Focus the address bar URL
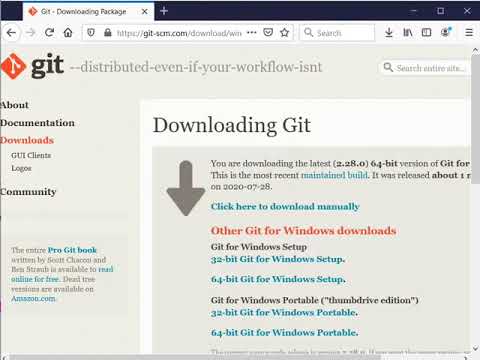480x360 pixels. click(x=179, y=33)
